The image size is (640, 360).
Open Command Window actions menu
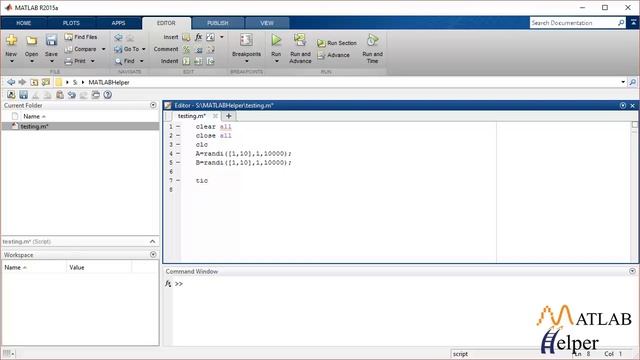pyautogui.click(x=632, y=271)
